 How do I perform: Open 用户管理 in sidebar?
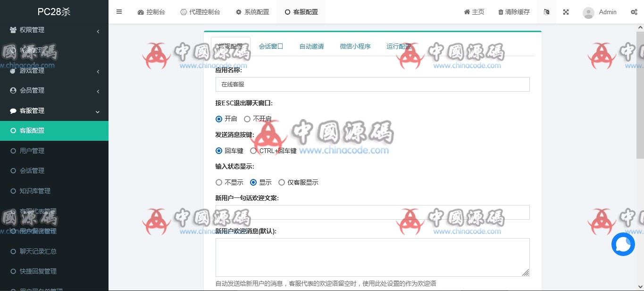coord(54,151)
